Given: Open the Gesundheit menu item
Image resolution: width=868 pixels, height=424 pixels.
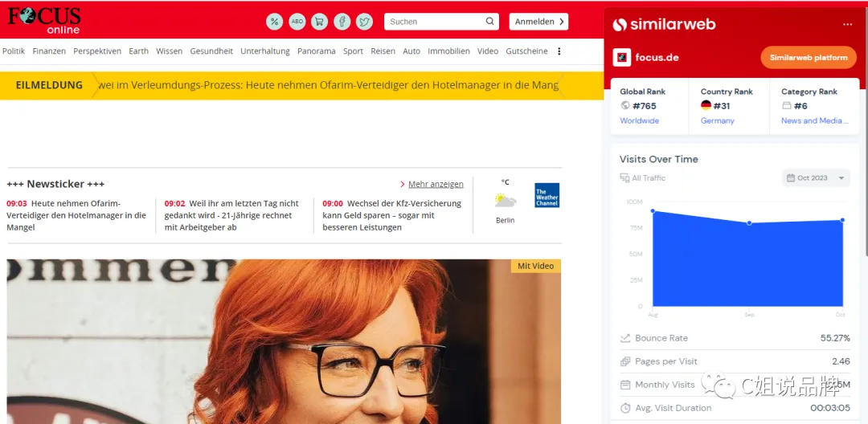Looking at the screenshot, I should click(x=211, y=51).
